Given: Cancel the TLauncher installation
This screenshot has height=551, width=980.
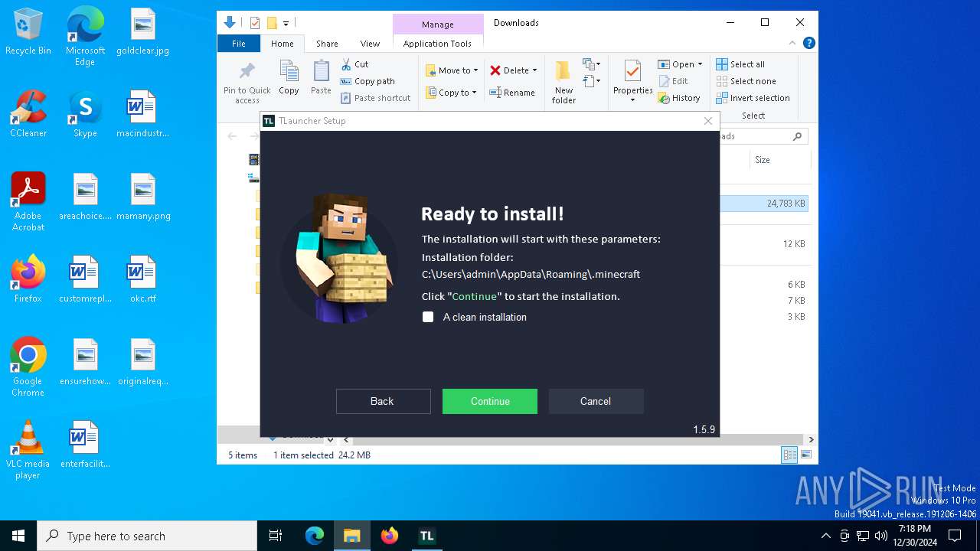Looking at the screenshot, I should click(x=596, y=401).
